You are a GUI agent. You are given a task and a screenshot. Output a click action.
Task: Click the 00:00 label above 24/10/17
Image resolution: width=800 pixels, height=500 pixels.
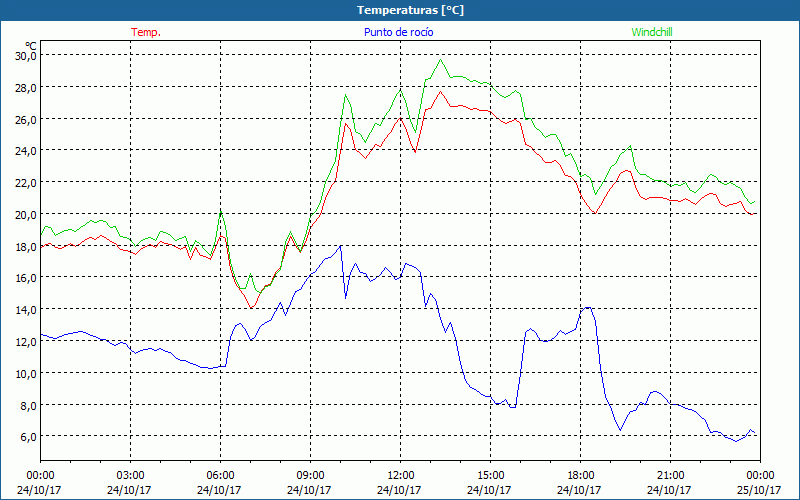point(40,476)
